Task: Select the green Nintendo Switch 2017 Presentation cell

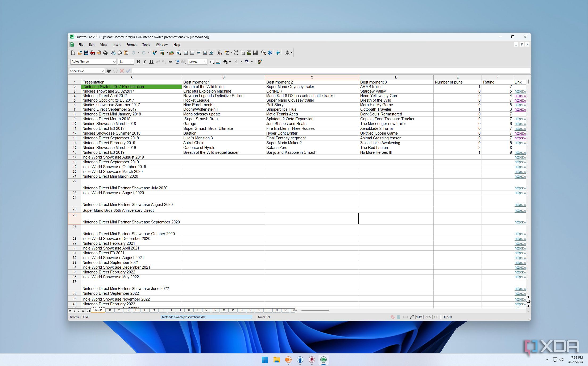Action: click(131, 87)
